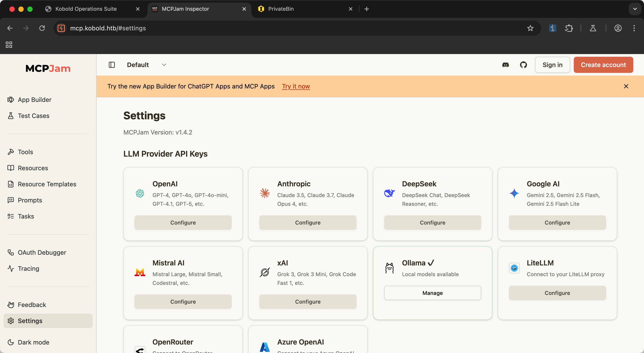Configure the LiteLLM proxy
Viewport: 644px width, 353px height.
point(557,293)
